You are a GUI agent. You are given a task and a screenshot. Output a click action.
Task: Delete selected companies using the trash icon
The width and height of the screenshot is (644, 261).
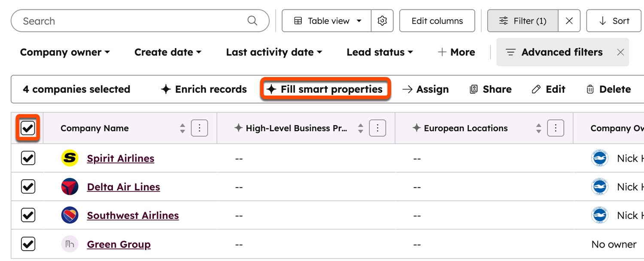click(x=608, y=89)
